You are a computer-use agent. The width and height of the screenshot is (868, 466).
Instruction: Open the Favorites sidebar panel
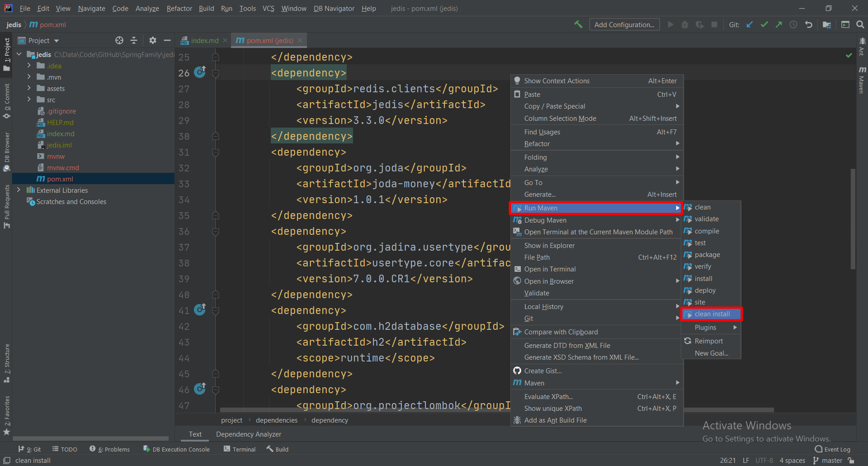[x=6, y=415]
